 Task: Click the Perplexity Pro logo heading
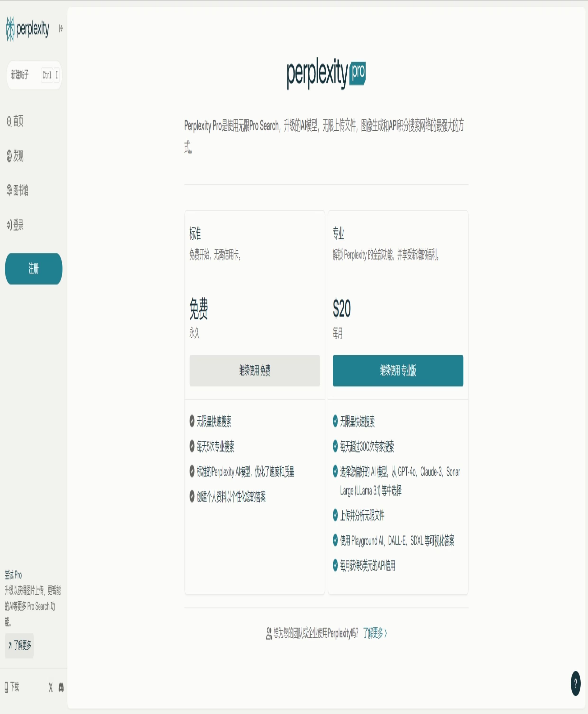pyautogui.click(x=326, y=73)
